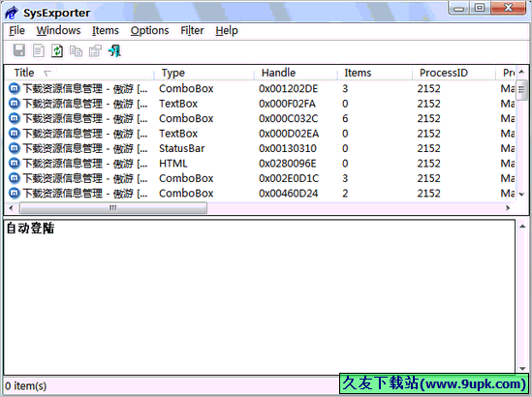Sort by the Title column header
532x397 pixels.
tap(79, 73)
